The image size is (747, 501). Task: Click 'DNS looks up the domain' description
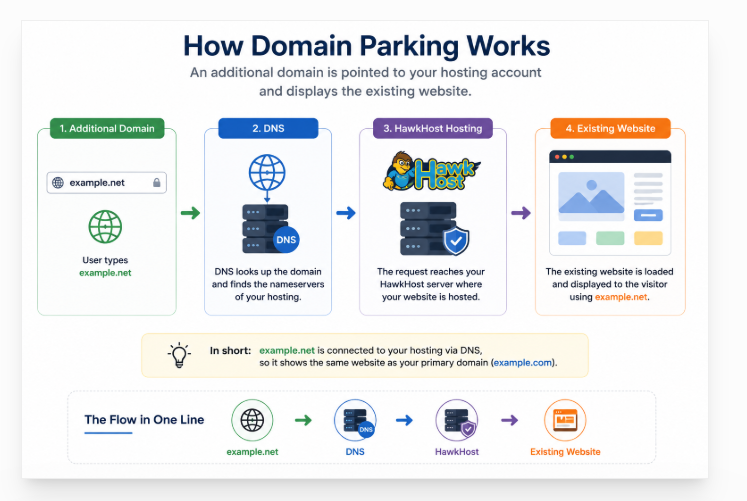point(268,284)
